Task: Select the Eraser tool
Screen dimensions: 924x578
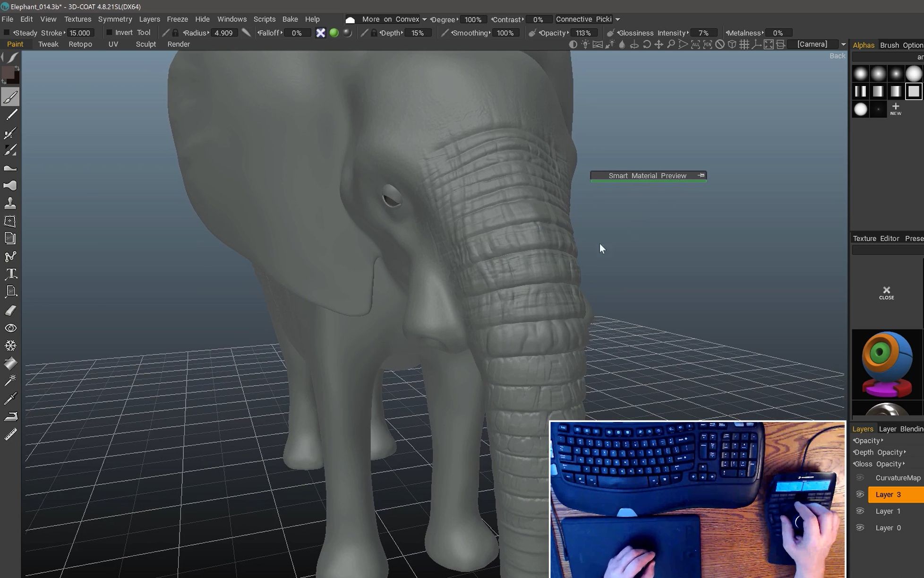Action: (10, 310)
